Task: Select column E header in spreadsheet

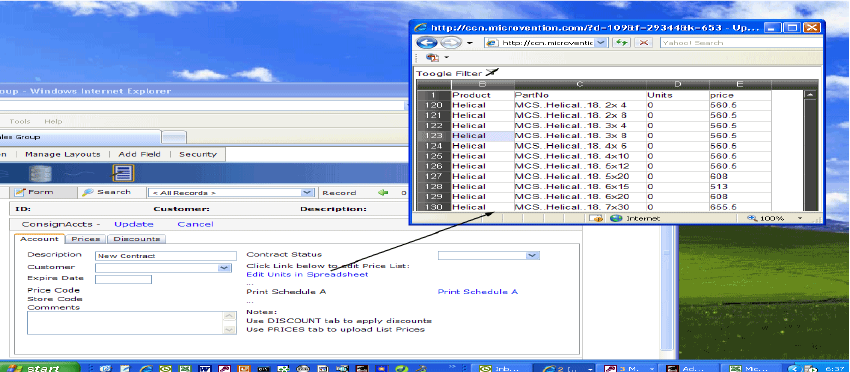Action: [x=740, y=84]
